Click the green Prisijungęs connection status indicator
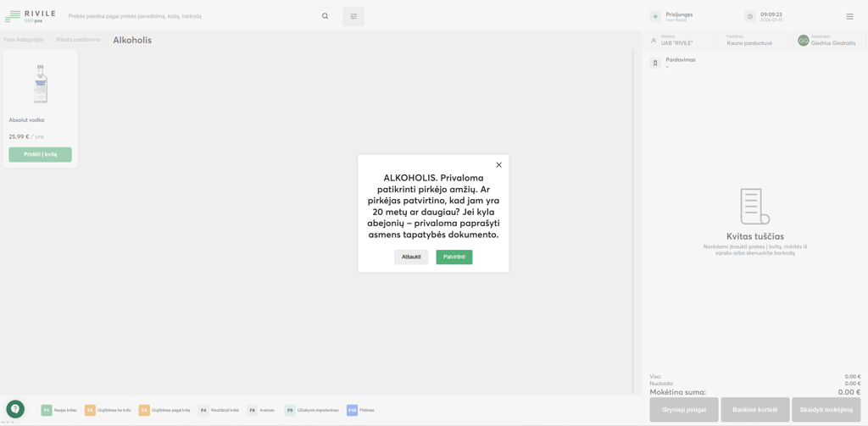This screenshot has height=426, width=868. pyautogui.click(x=655, y=16)
